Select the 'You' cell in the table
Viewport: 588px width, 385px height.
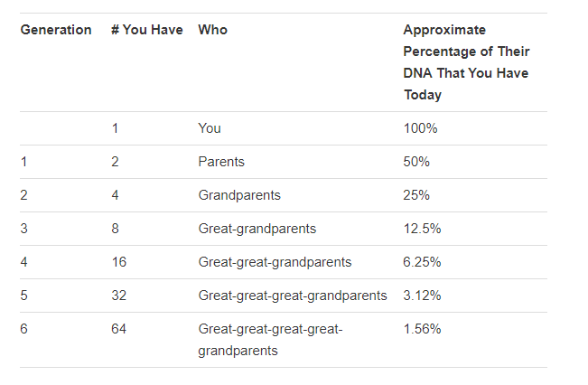click(x=210, y=128)
